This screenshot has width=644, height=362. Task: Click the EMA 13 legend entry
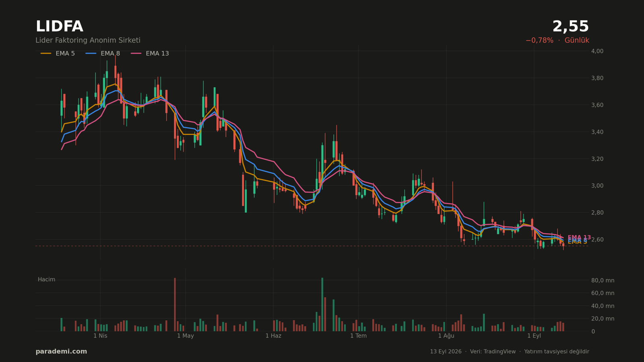click(x=150, y=53)
